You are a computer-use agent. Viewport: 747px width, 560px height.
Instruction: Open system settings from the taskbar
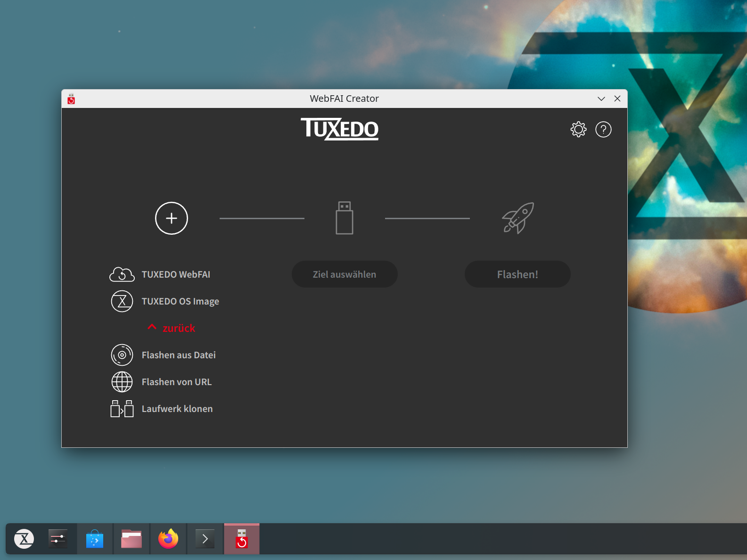click(x=58, y=539)
